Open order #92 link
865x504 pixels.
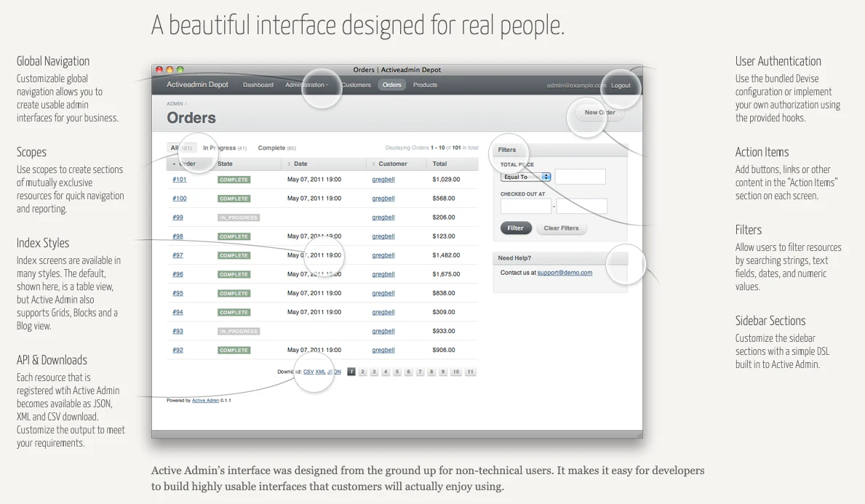[x=178, y=350]
